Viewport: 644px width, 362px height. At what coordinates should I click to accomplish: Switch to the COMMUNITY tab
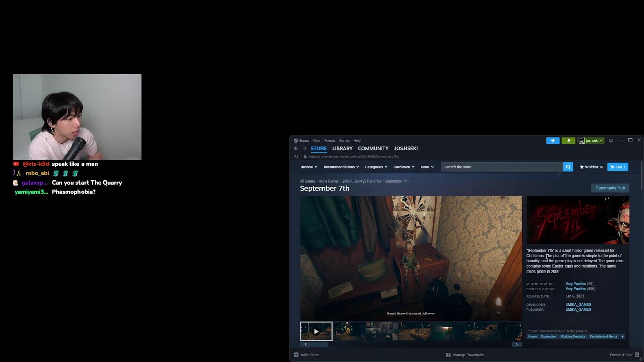pyautogui.click(x=373, y=148)
